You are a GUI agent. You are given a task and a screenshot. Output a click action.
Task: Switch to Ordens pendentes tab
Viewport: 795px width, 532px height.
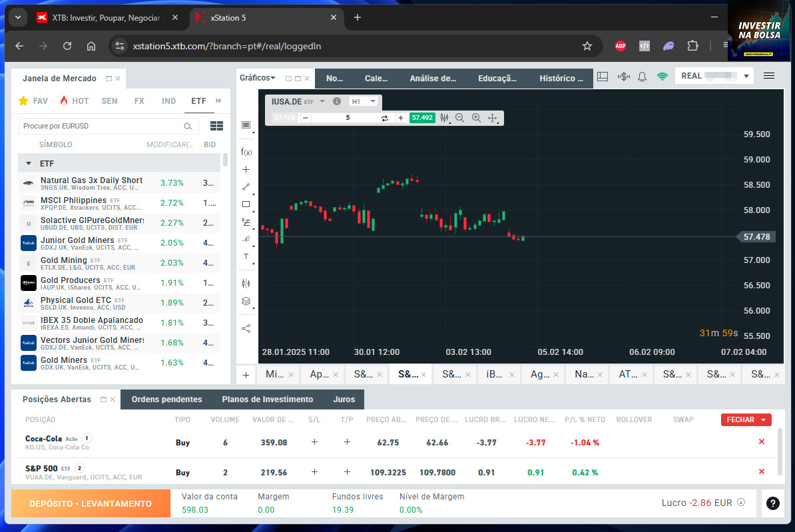pyautogui.click(x=167, y=399)
